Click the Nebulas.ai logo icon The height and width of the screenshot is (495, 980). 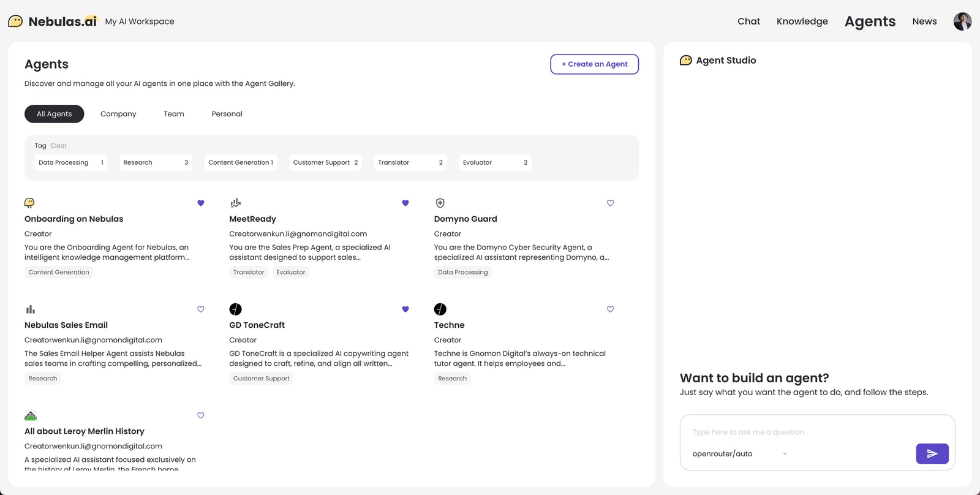[15, 21]
